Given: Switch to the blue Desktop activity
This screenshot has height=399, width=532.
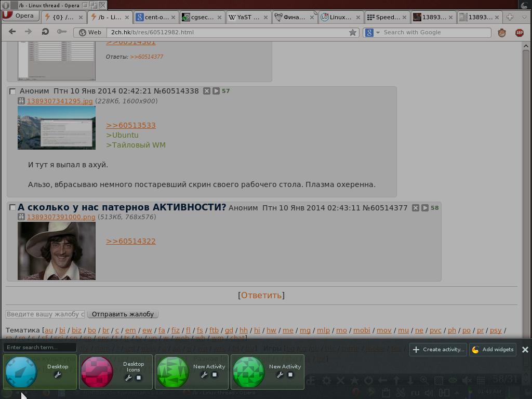Looking at the screenshot, I should point(21,371).
